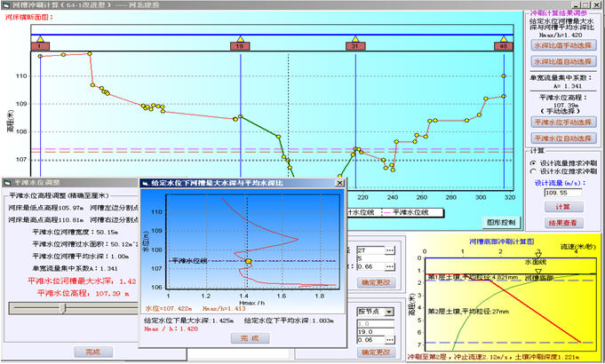Close the 给定水位下河槽最大水深 popup window

(x=338, y=182)
